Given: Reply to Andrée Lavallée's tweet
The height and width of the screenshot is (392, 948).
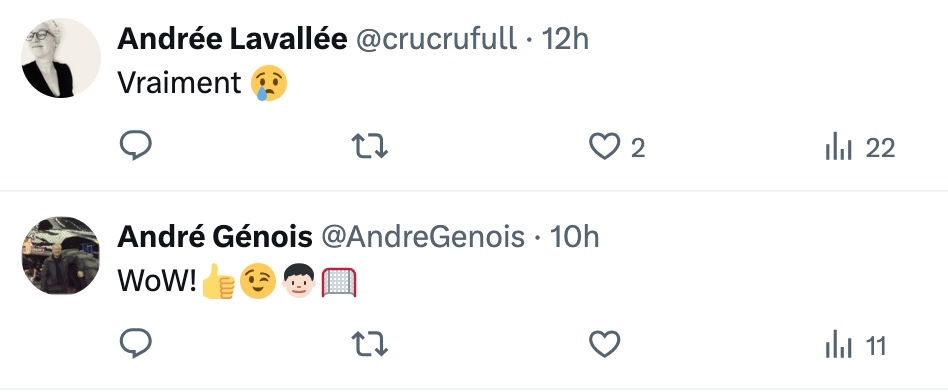Looking at the screenshot, I should 135,146.
